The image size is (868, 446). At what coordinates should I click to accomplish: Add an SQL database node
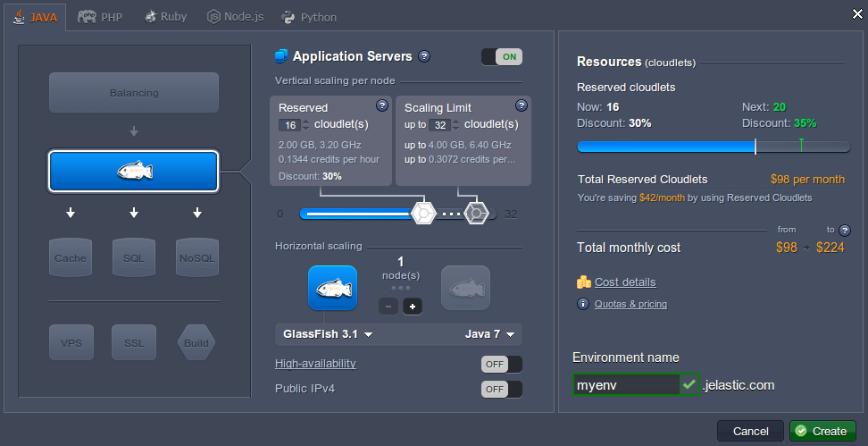[x=133, y=257]
